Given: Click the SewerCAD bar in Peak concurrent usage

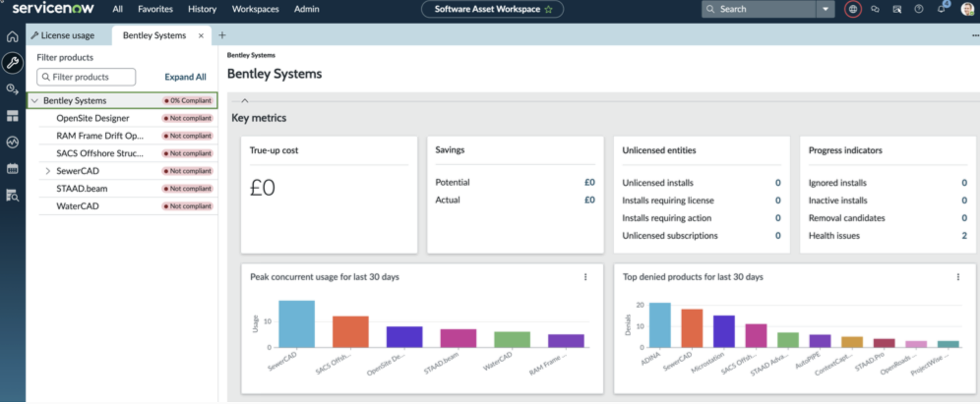Looking at the screenshot, I should (x=297, y=324).
